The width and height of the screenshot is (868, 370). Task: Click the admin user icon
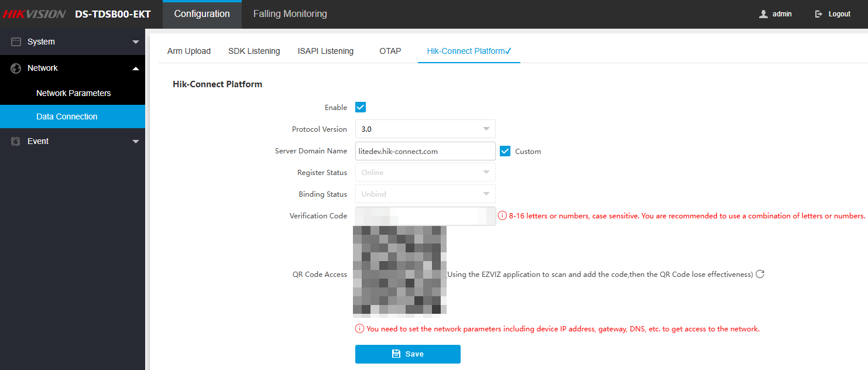pos(763,14)
